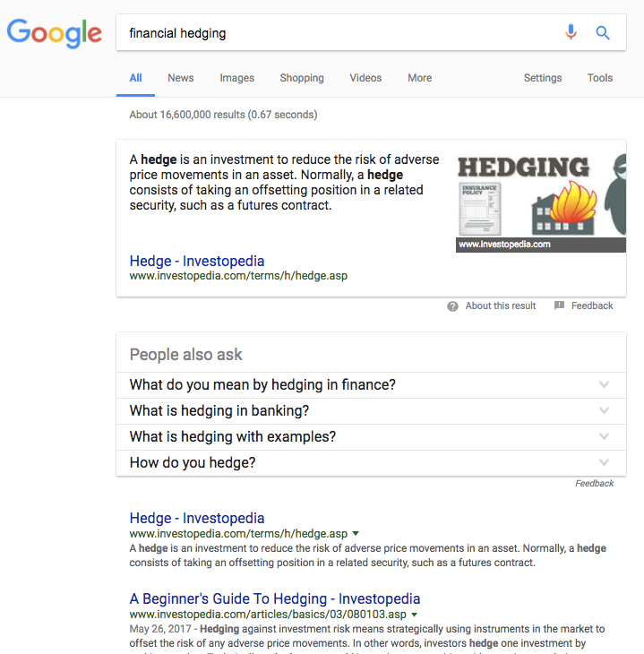This screenshot has height=654, width=644.
Task: Click the HEDGING Investopedia thumbnail image
Action: (x=541, y=202)
